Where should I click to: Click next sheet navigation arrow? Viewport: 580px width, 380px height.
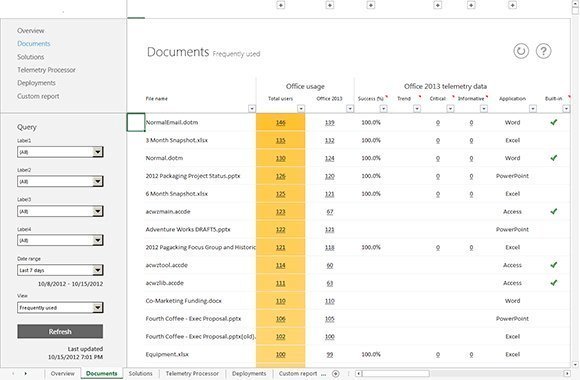[26, 374]
